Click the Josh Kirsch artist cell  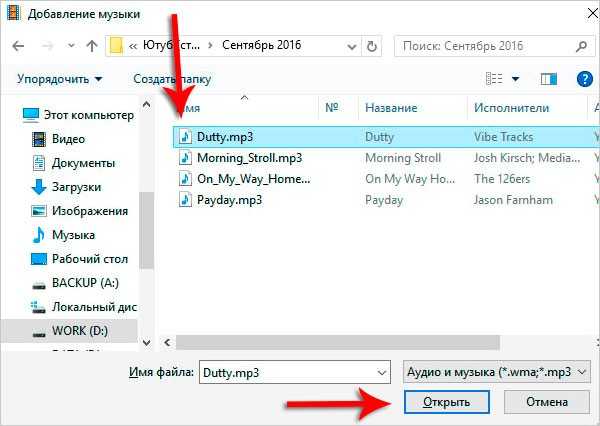[x=527, y=158]
